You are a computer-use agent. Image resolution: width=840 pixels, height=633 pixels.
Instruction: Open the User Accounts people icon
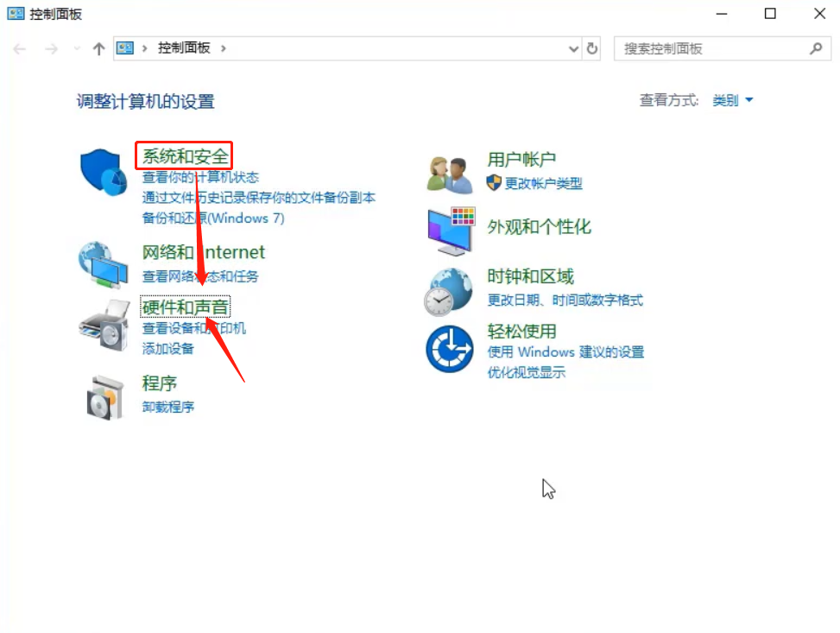[x=450, y=174]
